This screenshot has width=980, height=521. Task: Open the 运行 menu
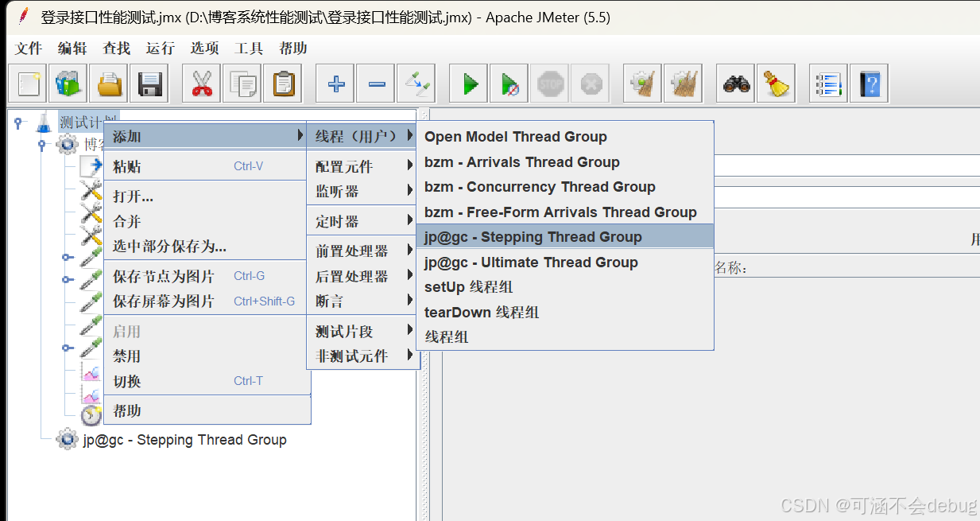[160, 49]
